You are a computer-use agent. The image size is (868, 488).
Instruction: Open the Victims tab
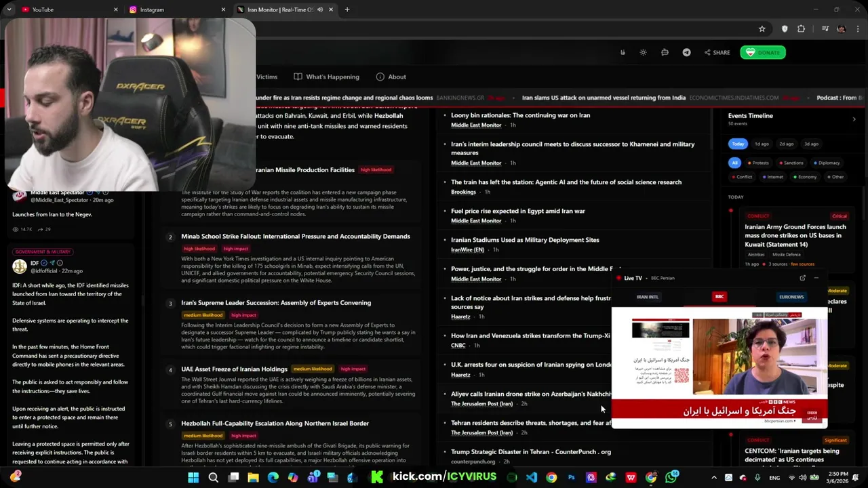pos(267,77)
